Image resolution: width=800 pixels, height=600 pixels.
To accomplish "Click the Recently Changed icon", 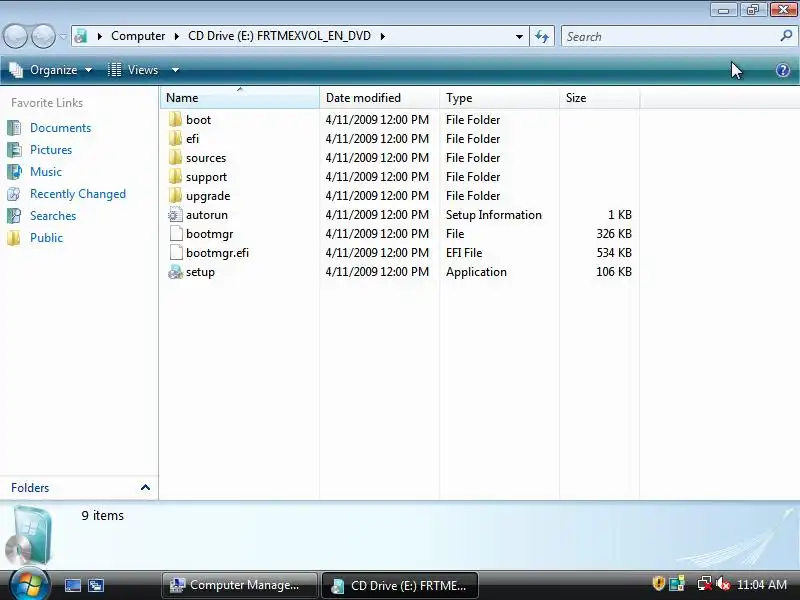I will tap(14, 194).
